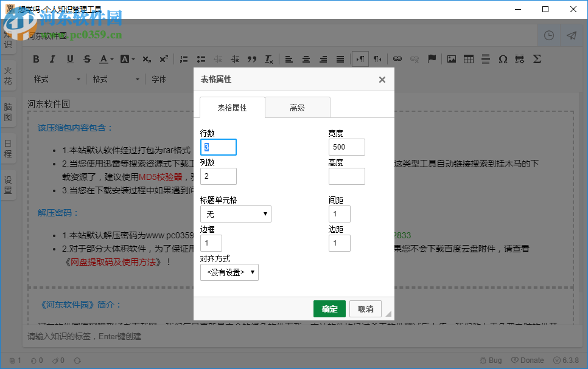This screenshot has height=369, width=588.
Task: Open the 对齐方式 alignment dropdown
Action: pos(229,272)
